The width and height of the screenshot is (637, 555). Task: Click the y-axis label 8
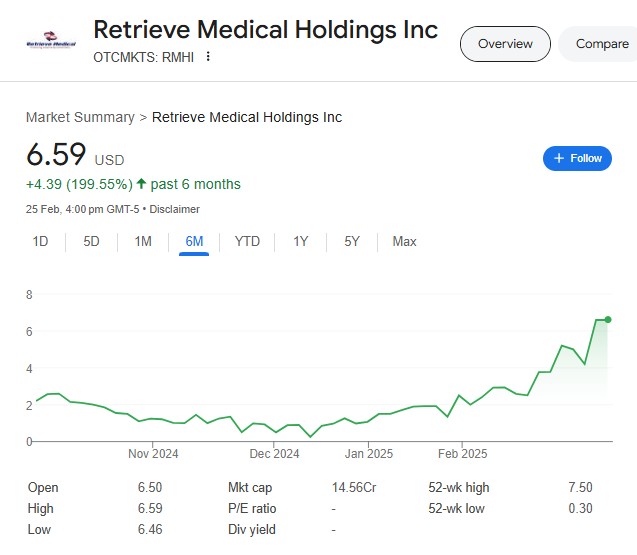click(29, 295)
